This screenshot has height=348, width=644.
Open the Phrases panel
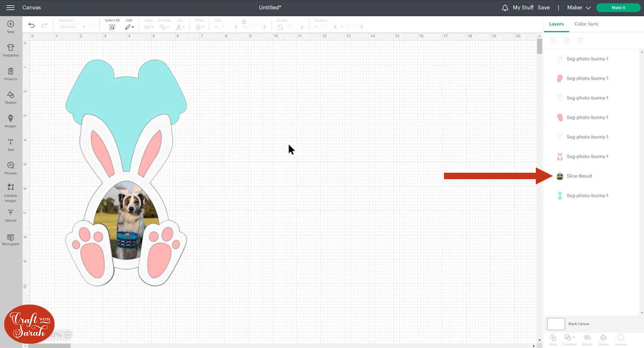pos(10,168)
